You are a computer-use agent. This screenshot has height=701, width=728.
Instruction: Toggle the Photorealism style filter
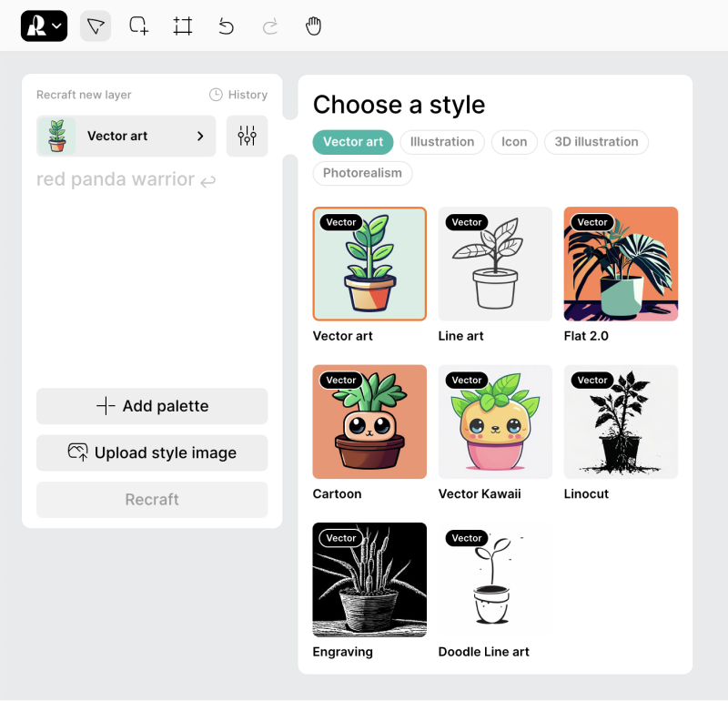click(362, 173)
